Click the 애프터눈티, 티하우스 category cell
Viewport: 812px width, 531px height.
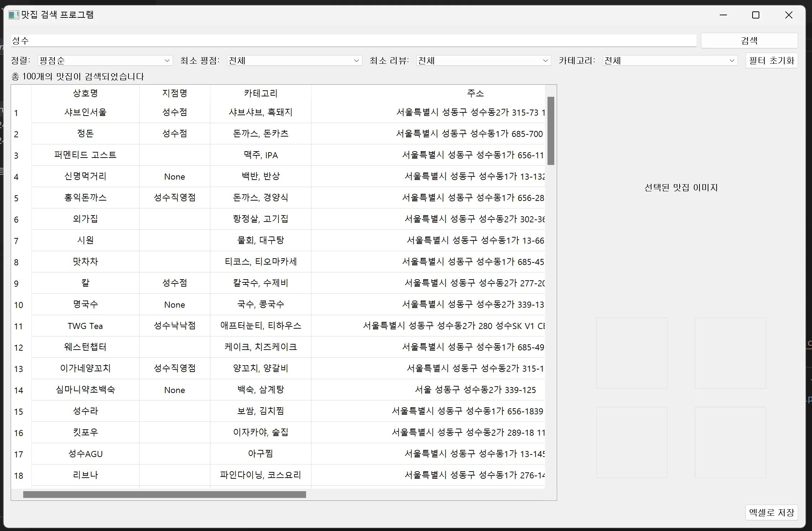point(261,326)
